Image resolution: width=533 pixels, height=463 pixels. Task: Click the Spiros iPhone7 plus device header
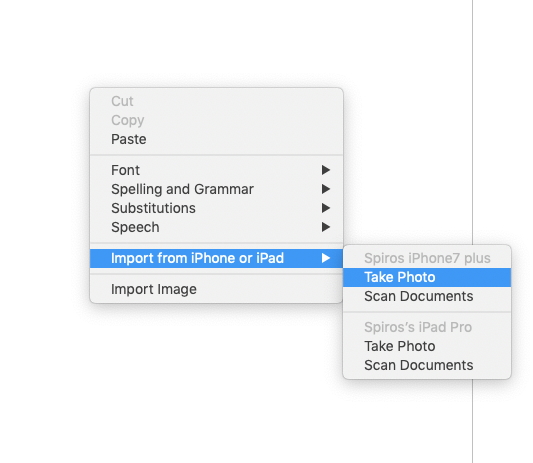click(x=427, y=258)
